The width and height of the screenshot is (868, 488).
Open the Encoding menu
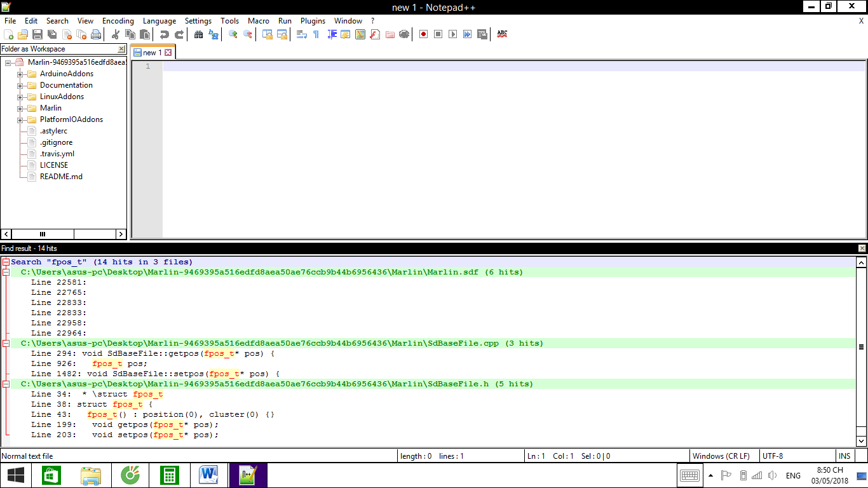point(118,21)
